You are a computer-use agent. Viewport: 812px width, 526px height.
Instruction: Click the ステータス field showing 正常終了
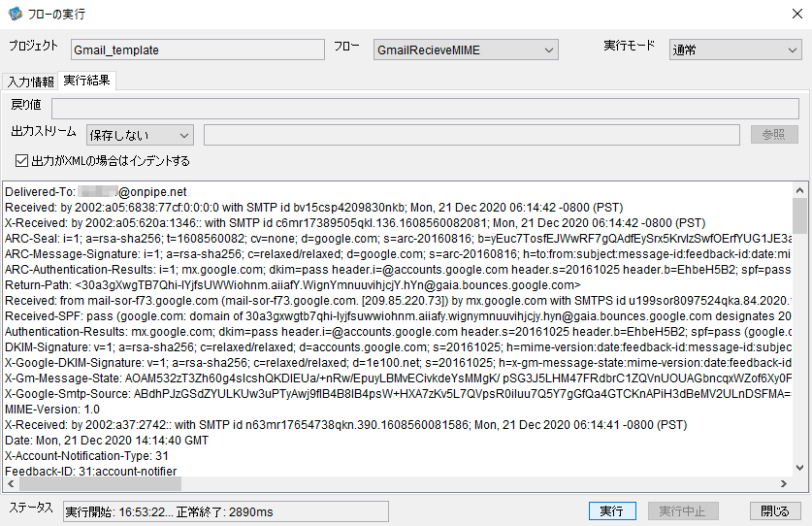226,512
